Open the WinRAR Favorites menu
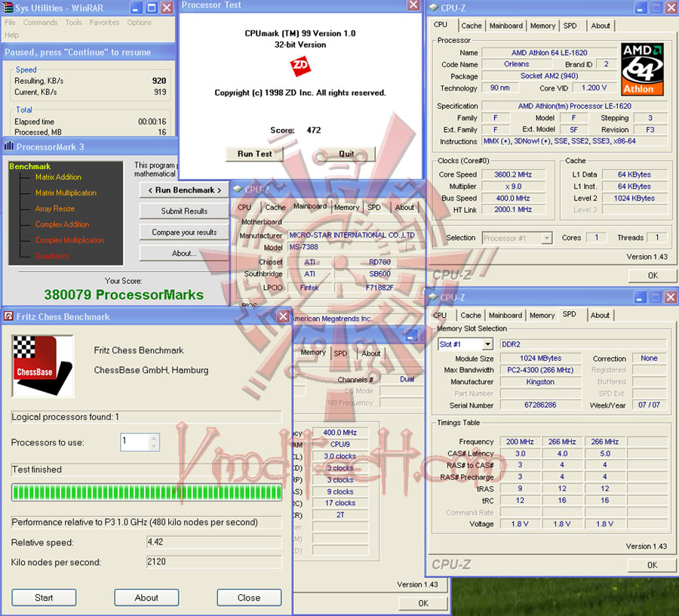The width and height of the screenshot is (679, 616). pos(104,23)
